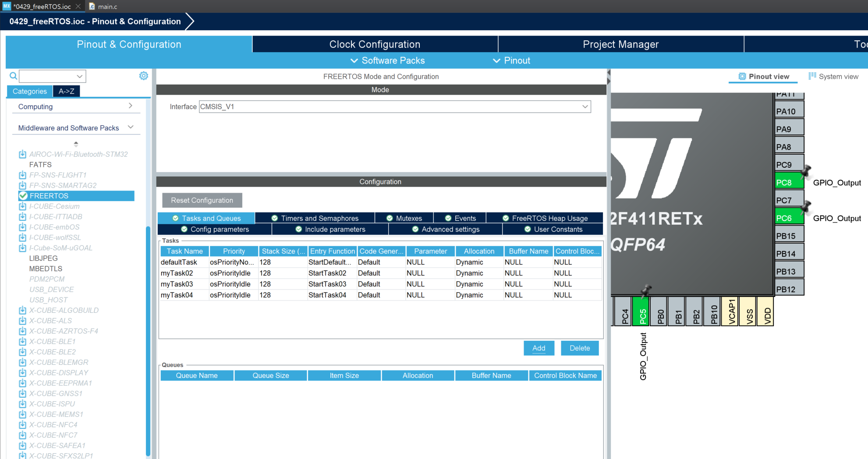Viewport: 868px width, 459px height.
Task: Click the Delete task button
Action: tap(580, 348)
